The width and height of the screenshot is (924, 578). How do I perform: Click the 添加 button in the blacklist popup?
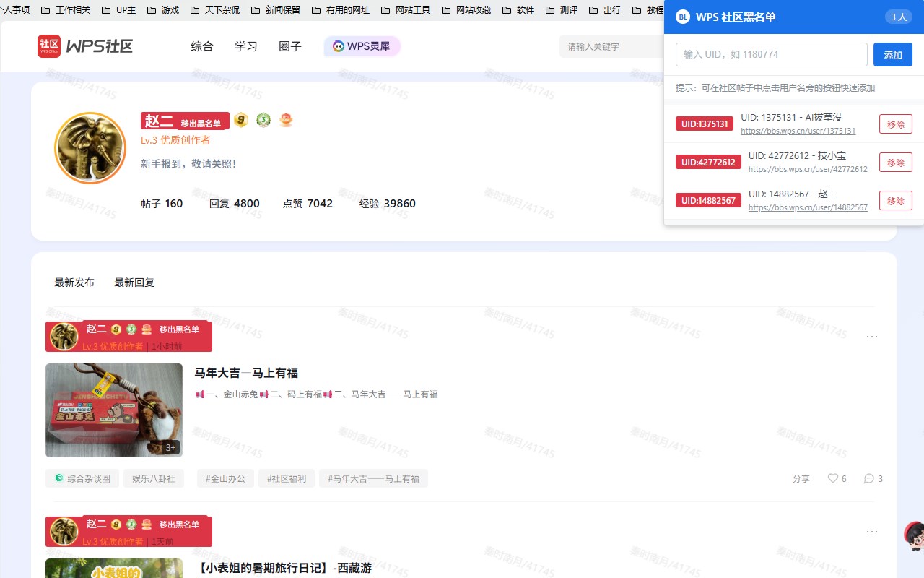[x=893, y=55]
